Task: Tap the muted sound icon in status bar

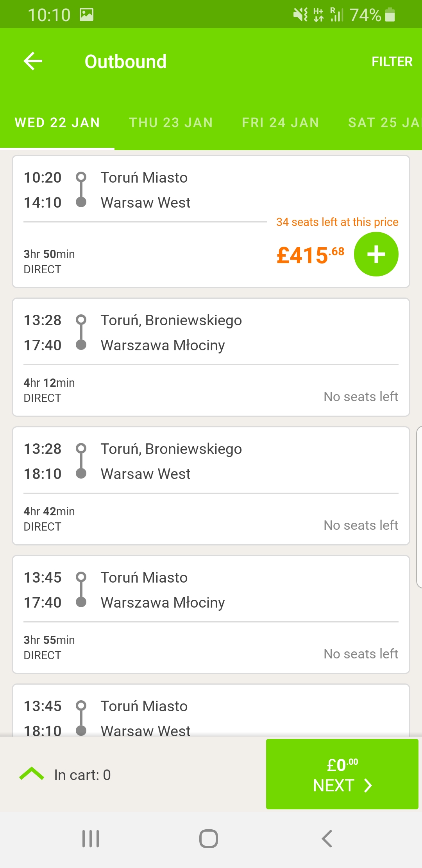Action: [x=300, y=15]
